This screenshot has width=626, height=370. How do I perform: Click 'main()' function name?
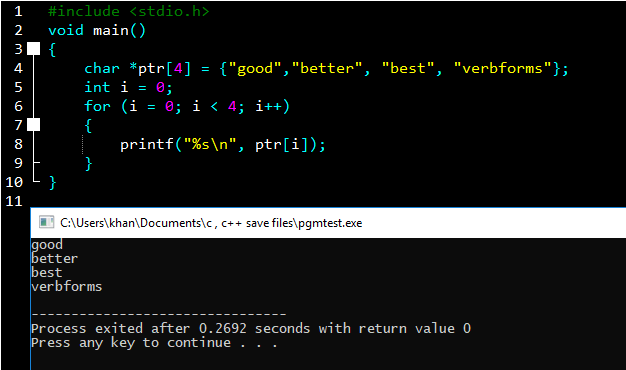[120, 30]
